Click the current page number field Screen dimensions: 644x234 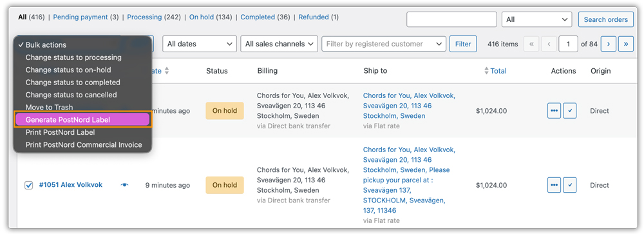click(568, 44)
